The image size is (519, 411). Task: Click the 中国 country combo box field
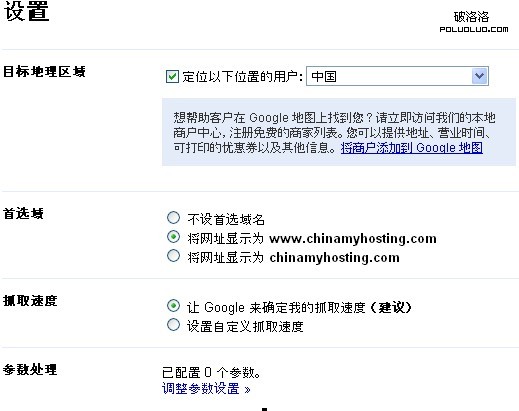click(x=397, y=76)
